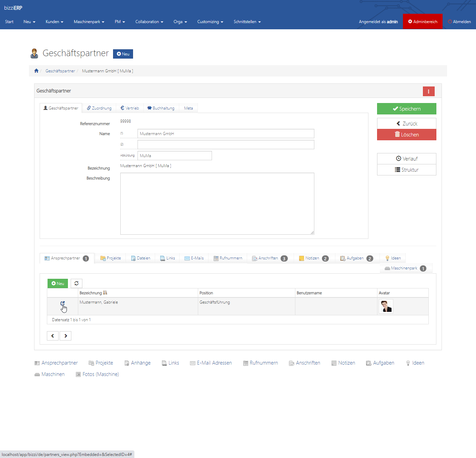The height and width of the screenshot is (458, 476).
Task: Click the Ideen link in bottom list
Action: (x=415, y=363)
